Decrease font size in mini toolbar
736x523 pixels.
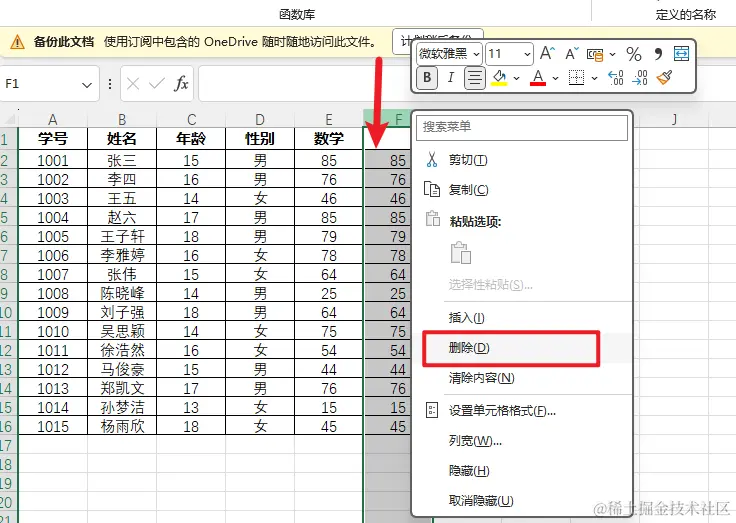[572, 54]
